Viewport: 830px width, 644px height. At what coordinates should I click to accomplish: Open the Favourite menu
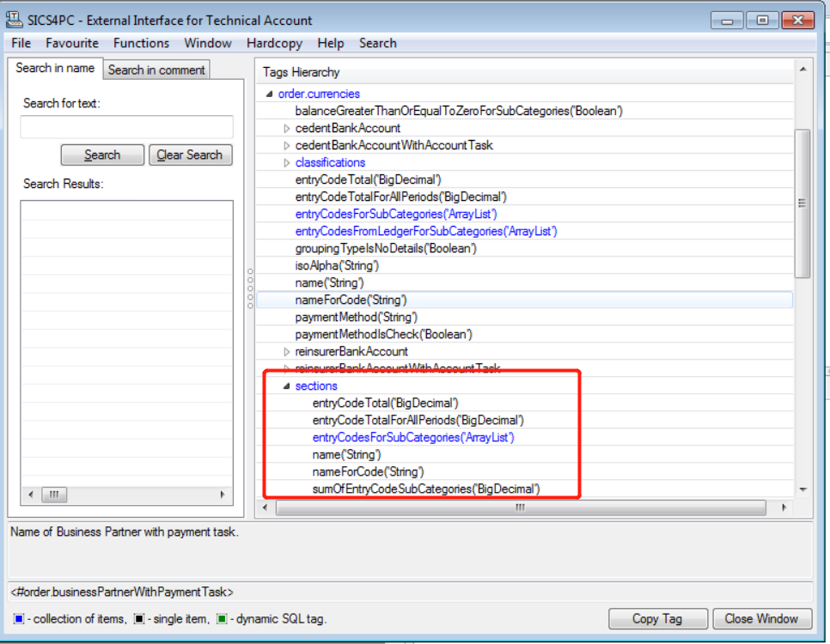point(72,43)
